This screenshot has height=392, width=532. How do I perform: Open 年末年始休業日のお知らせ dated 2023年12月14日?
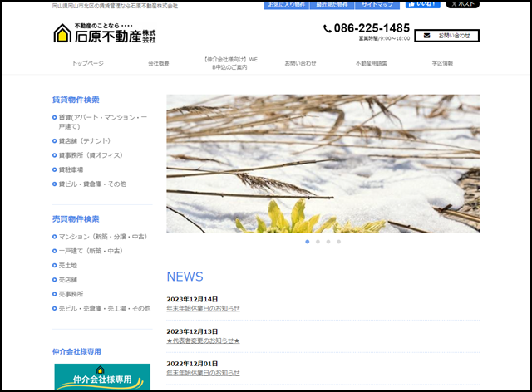click(x=203, y=309)
